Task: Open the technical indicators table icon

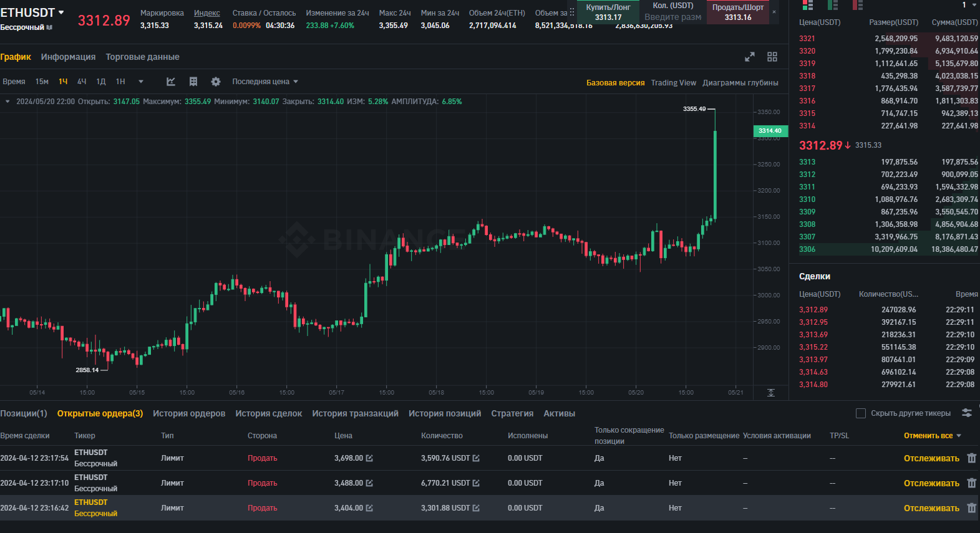Action: click(x=193, y=82)
